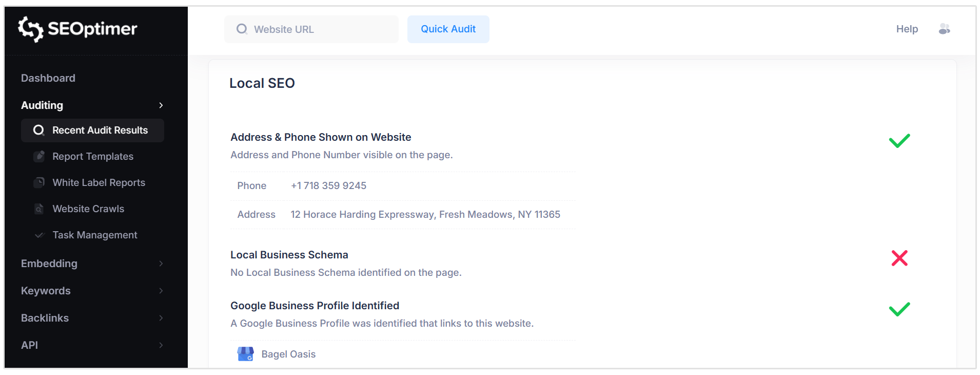
Task: Open White Label Reports
Action: [x=99, y=182]
